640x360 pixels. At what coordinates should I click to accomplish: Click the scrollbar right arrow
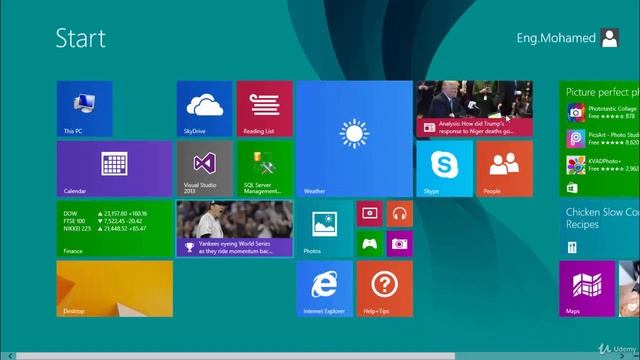point(622,356)
